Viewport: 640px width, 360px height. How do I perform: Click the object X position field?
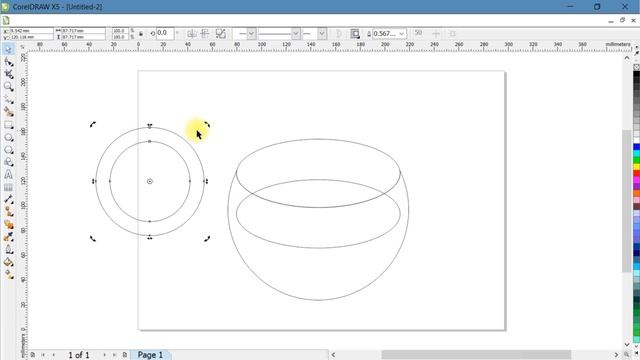coord(31,31)
